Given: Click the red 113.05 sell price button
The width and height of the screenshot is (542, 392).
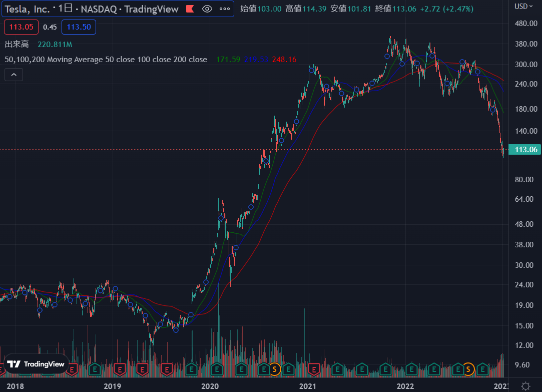Looking at the screenshot, I should tap(21, 27).
